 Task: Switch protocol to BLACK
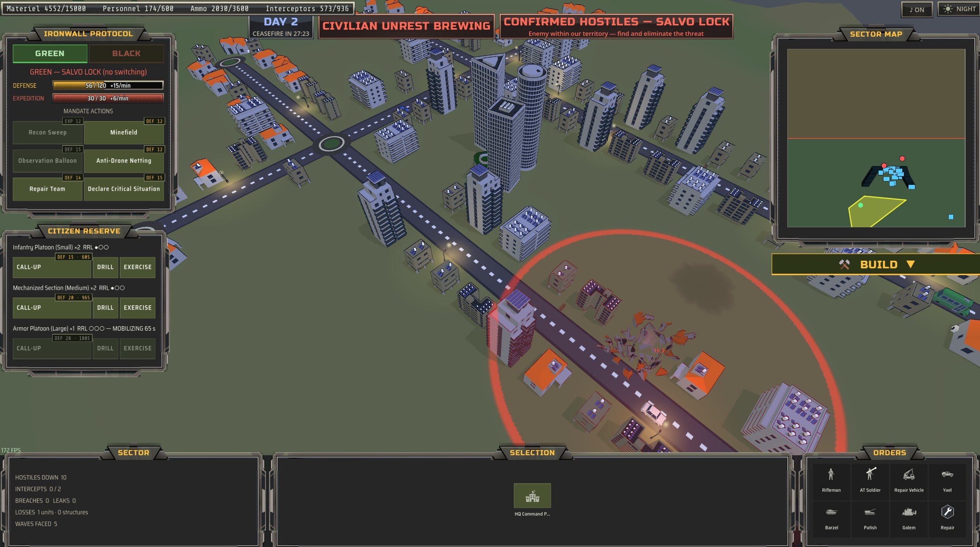point(126,53)
